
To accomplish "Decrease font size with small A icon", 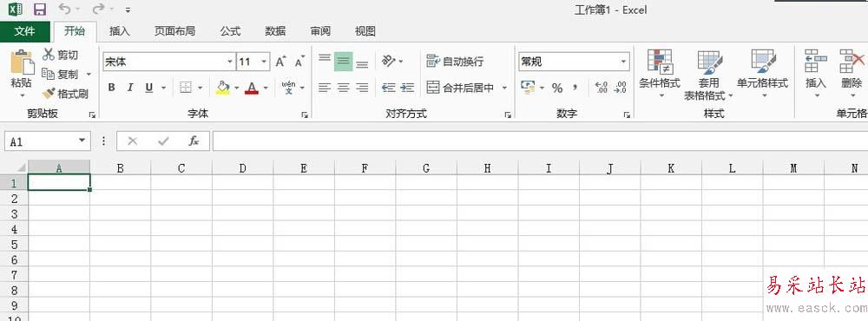I will click(x=299, y=62).
